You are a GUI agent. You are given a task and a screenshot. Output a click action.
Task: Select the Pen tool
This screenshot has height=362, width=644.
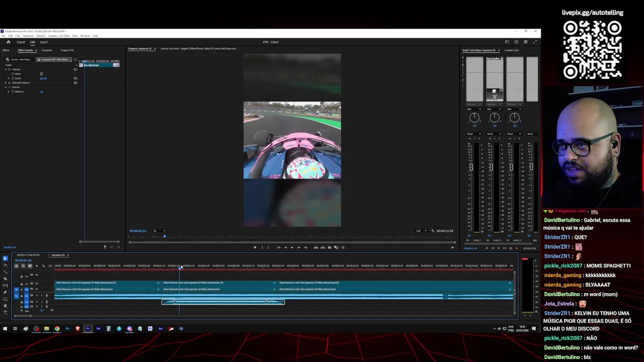(x=5, y=292)
